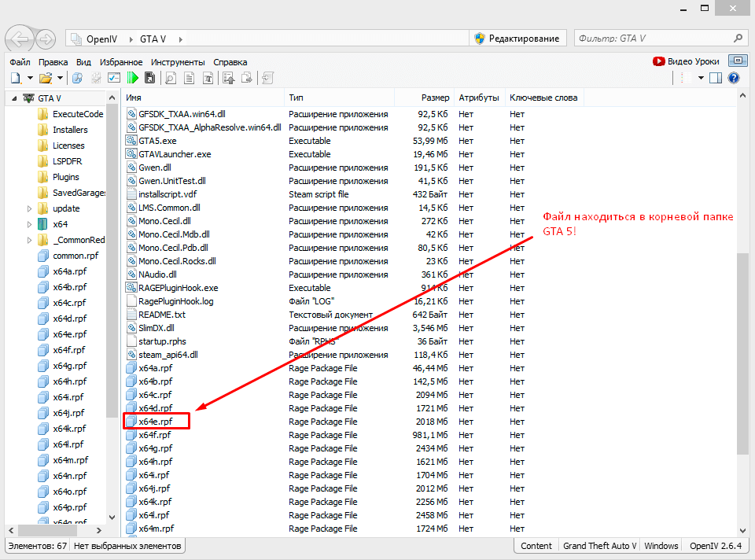Image resolution: width=755 pixels, height=560 pixels.
Task: Open the Избранное menu
Action: (x=121, y=62)
